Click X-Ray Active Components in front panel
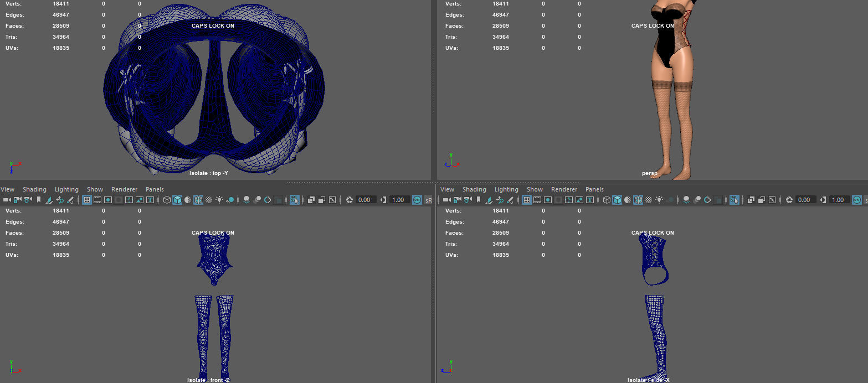868x383 pixels. point(322,200)
